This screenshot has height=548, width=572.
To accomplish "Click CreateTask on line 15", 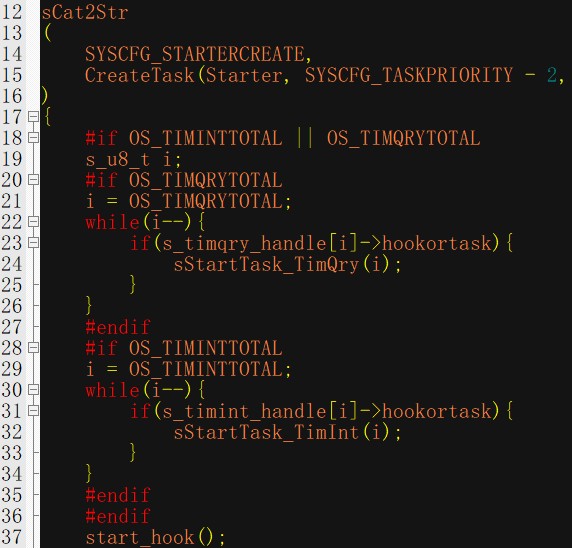I will (139, 76).
